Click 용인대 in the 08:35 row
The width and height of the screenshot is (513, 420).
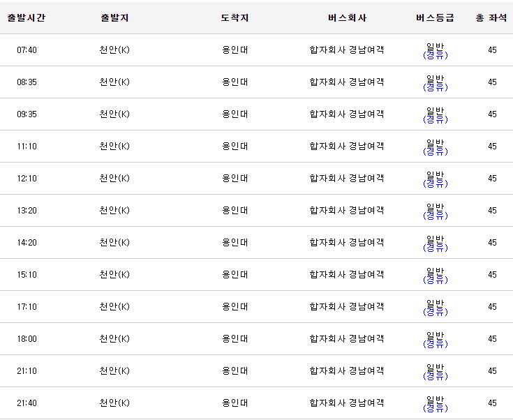235,82
